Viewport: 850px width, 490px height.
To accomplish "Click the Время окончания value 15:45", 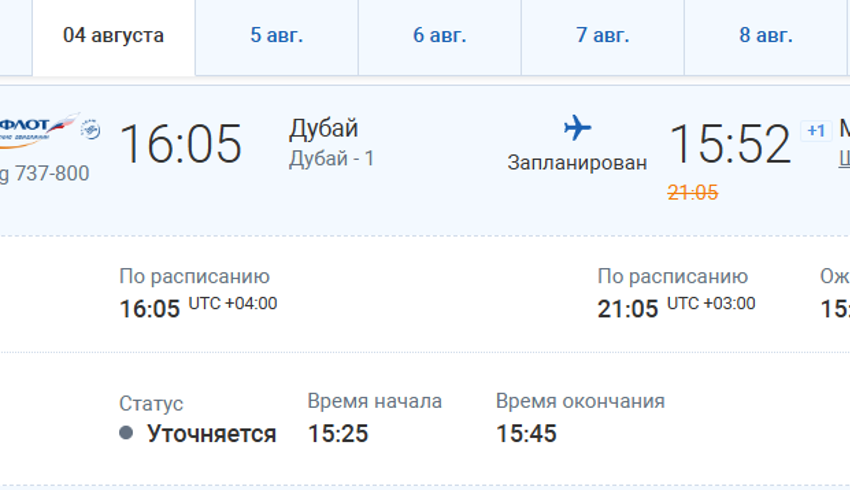I will (x=526, y=433).
